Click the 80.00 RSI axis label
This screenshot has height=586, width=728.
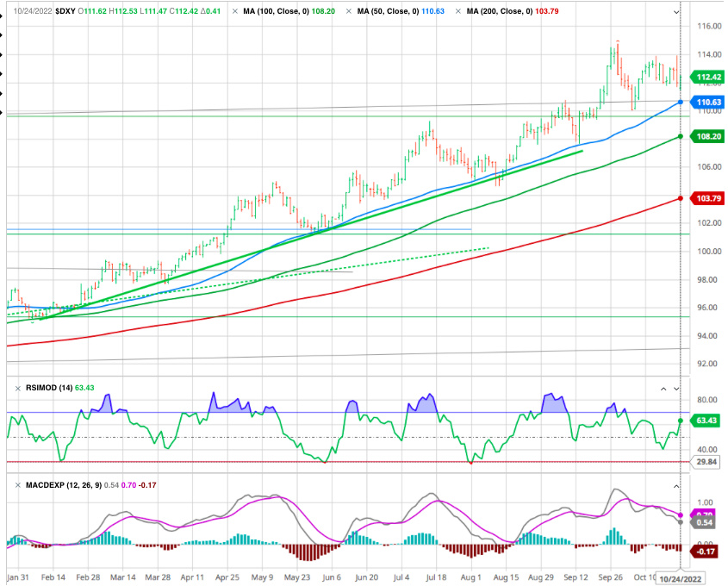[707, 400]
